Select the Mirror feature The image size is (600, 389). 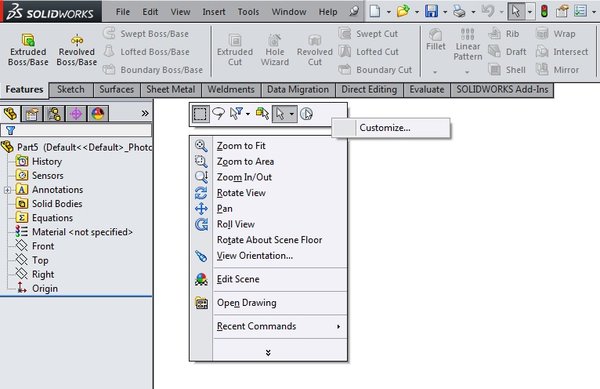click(558, 70)
